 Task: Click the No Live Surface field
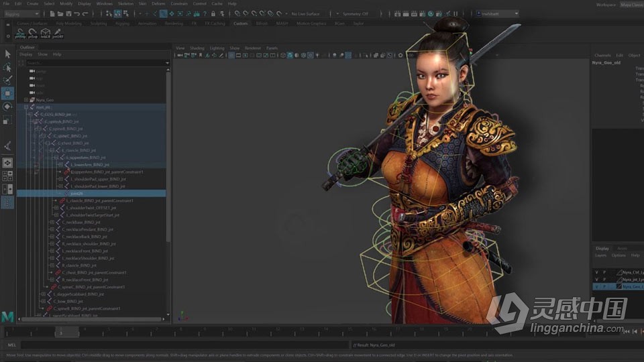pyautogui.click(x=306, y=14)
